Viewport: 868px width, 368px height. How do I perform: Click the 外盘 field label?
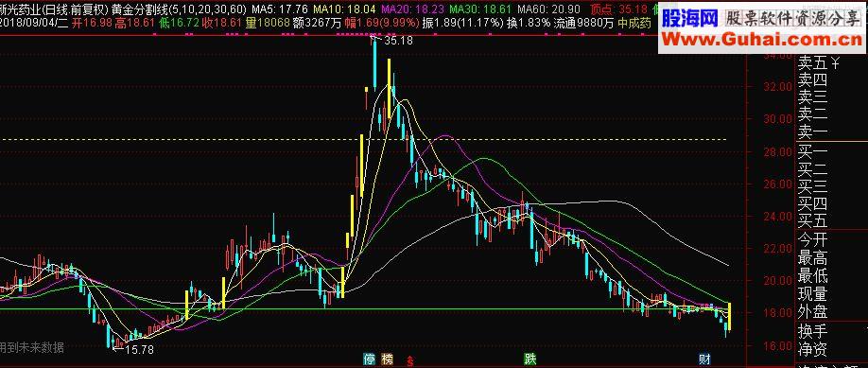coord(812,311)
